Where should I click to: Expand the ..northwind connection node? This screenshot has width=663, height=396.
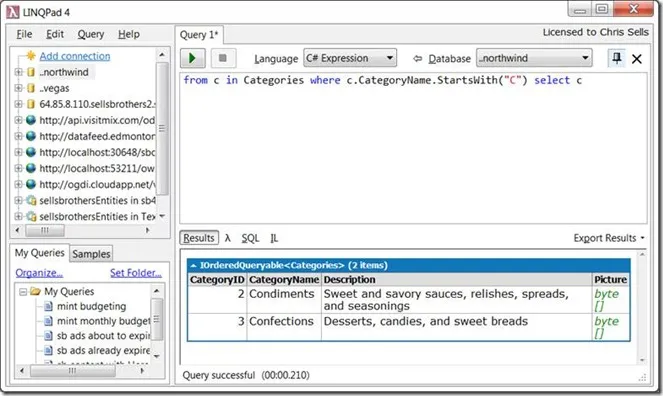coord(18,72)
